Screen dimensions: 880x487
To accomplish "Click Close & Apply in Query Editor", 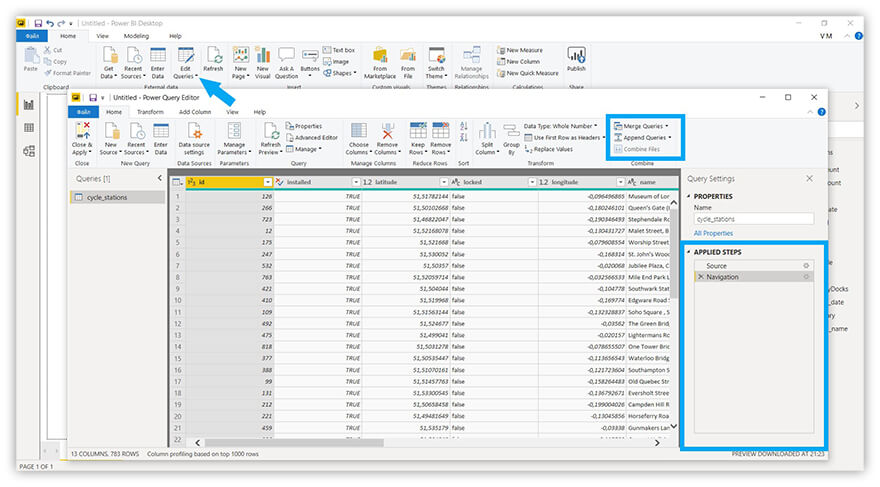I will (x=82, y=139).
